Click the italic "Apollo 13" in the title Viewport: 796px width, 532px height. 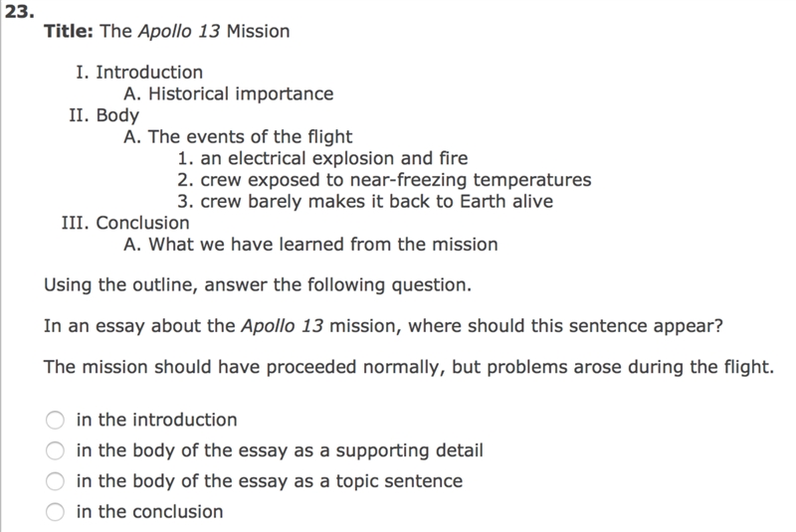pyautogui.click(x=179, y=32)
